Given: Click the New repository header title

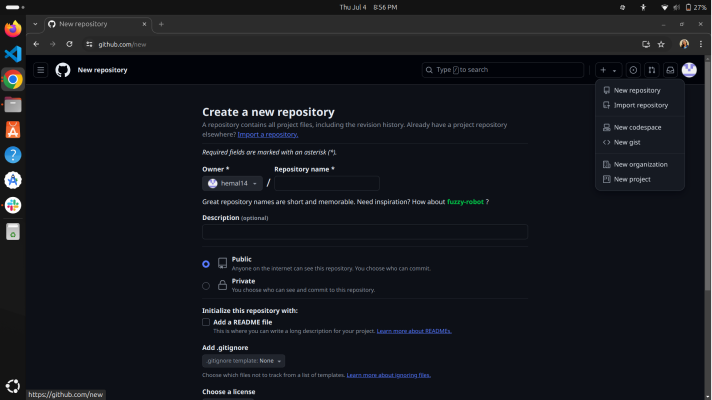Looking at the screenshot, I should pyautogui.click(x=102, y=70).
